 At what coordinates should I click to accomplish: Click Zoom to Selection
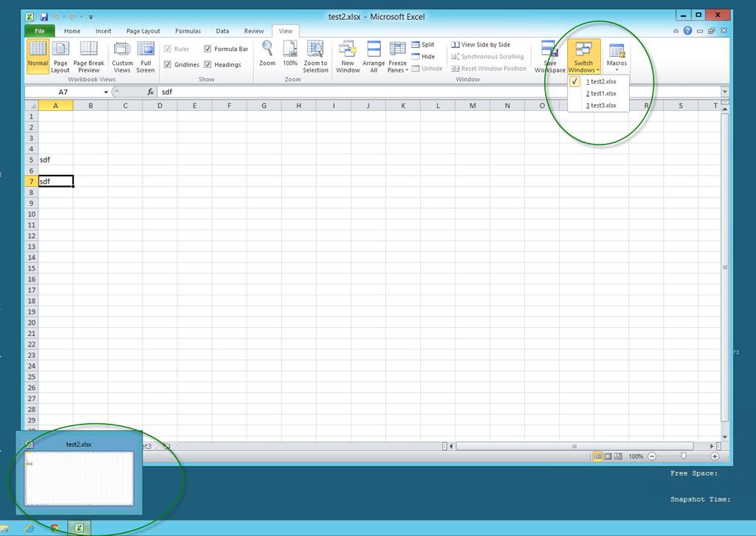click(315, 56)
